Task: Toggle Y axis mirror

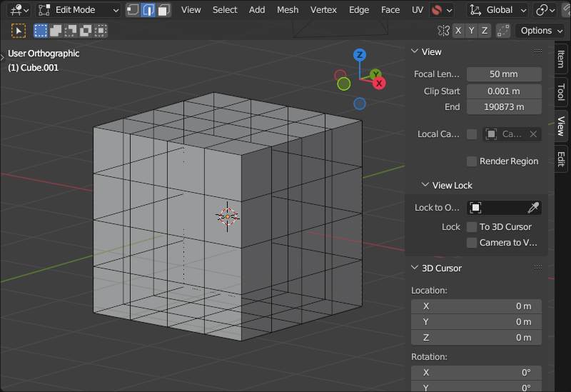Action: pyautogui.click(x=471, y=31)
